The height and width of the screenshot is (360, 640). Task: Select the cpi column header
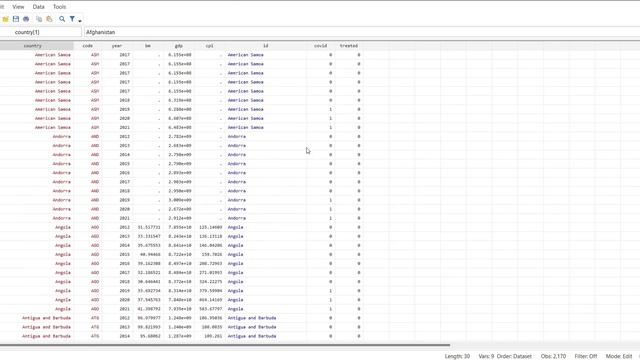tap(209, 46)
